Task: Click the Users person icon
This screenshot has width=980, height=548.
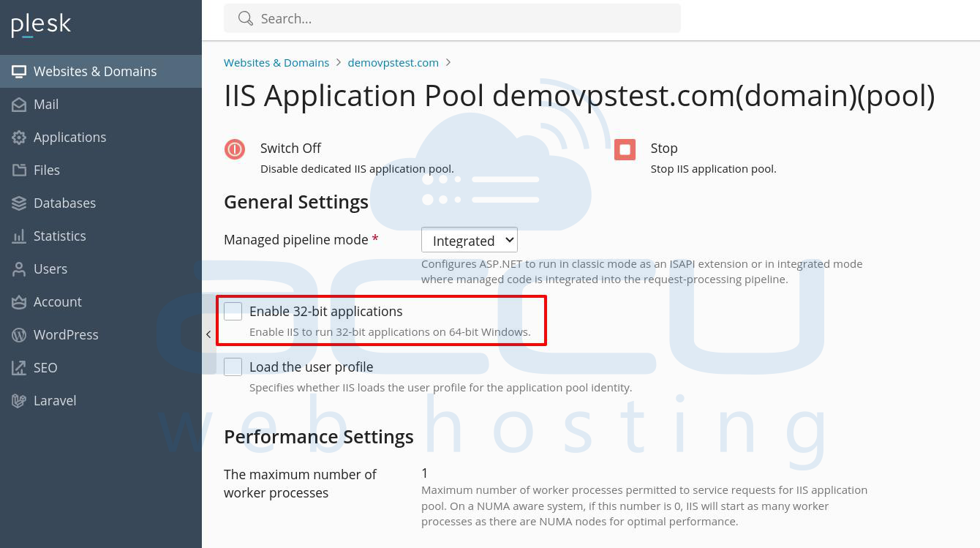Action: tap(19, 269)
